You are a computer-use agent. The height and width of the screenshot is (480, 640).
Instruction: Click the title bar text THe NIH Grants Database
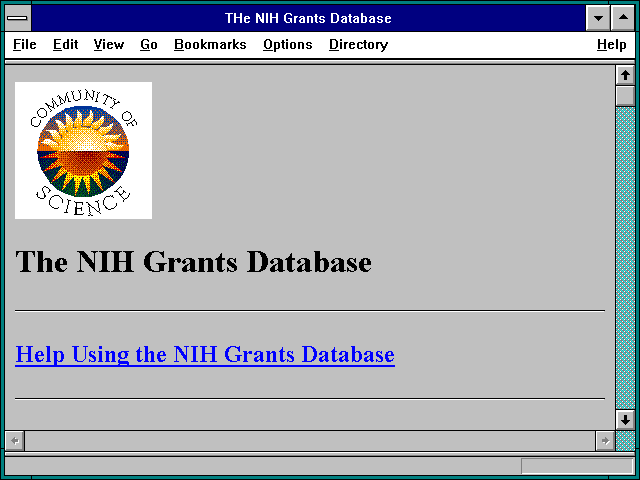[x=308, y=18]
